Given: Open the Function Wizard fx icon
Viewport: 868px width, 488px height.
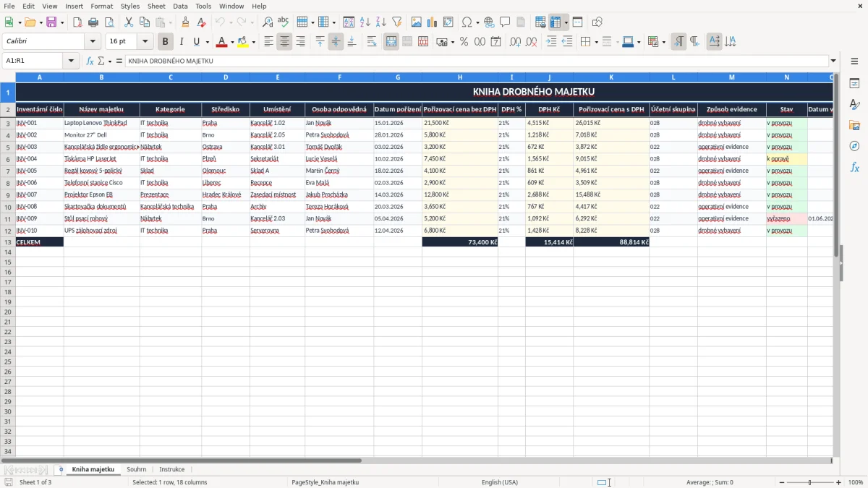Looking at the screenshot, I should pos(90,61).
